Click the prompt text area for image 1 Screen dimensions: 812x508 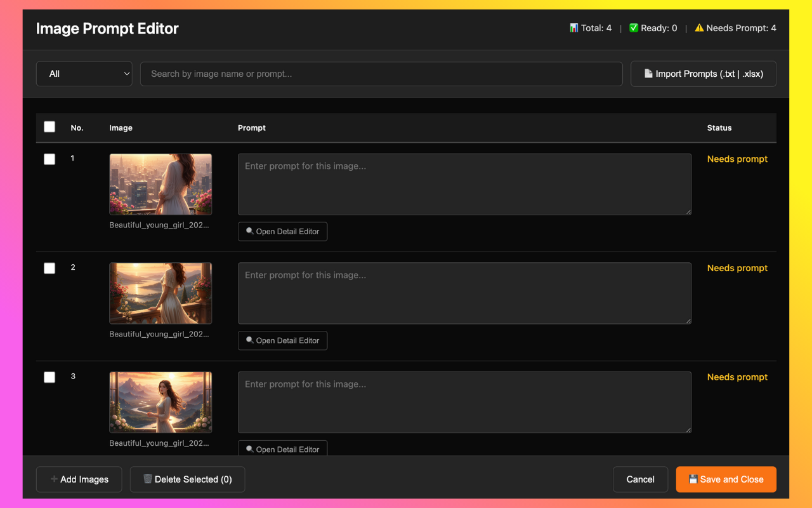(x=464, y=184)
